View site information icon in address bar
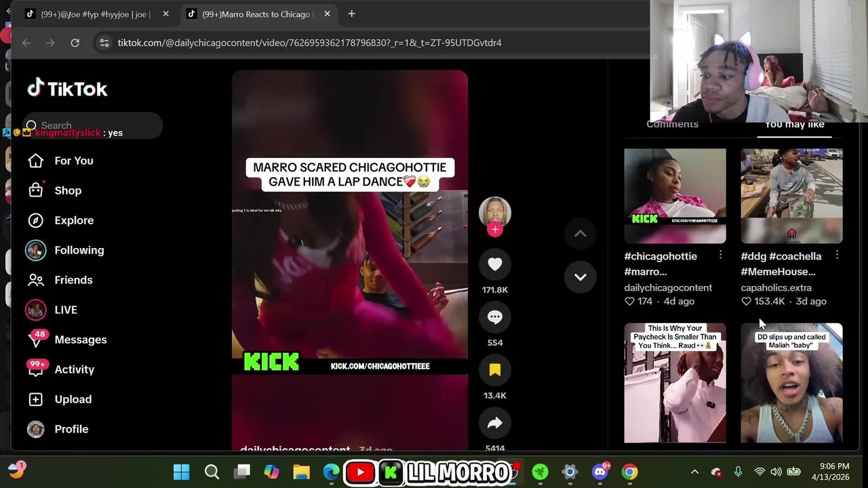This screenshot has height=488, width=868. coord(104,43)
